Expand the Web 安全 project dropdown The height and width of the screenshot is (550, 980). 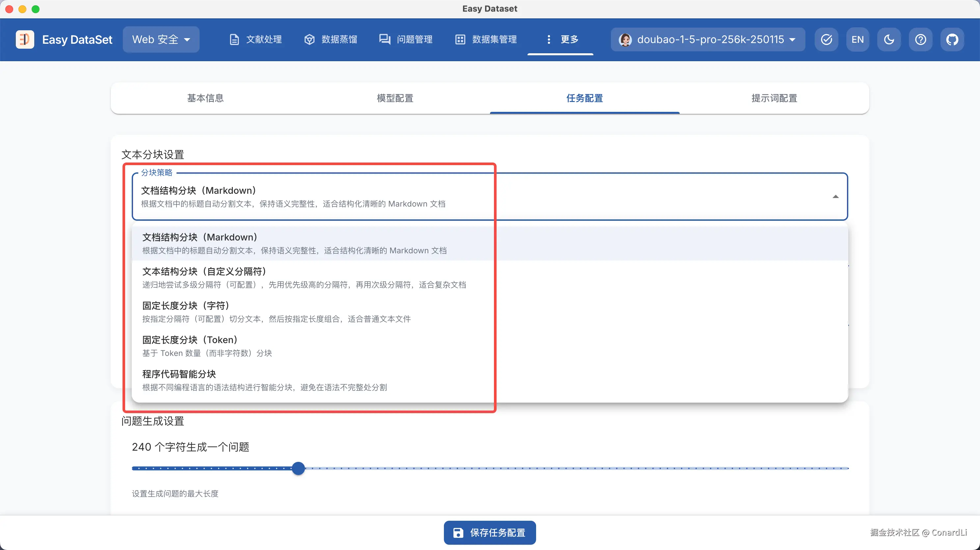[x=161, y=39]
